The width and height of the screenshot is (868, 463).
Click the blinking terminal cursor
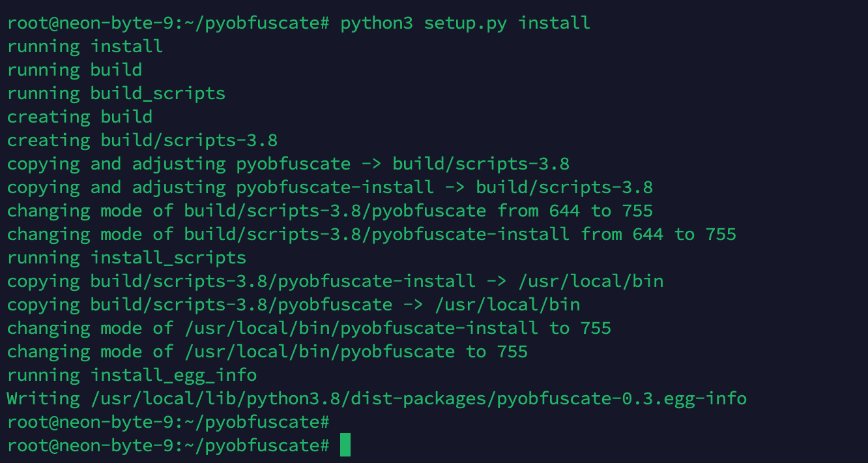coord(346,445)
